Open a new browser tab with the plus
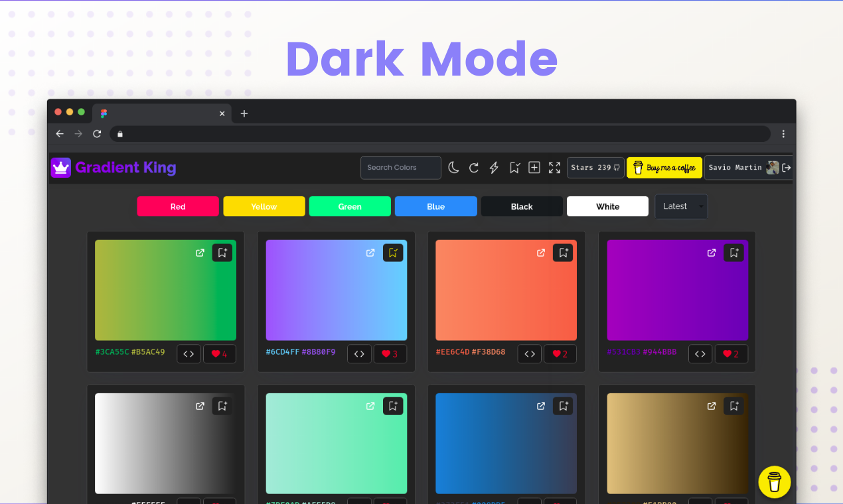Screen dimensions: 843x504 244,113
